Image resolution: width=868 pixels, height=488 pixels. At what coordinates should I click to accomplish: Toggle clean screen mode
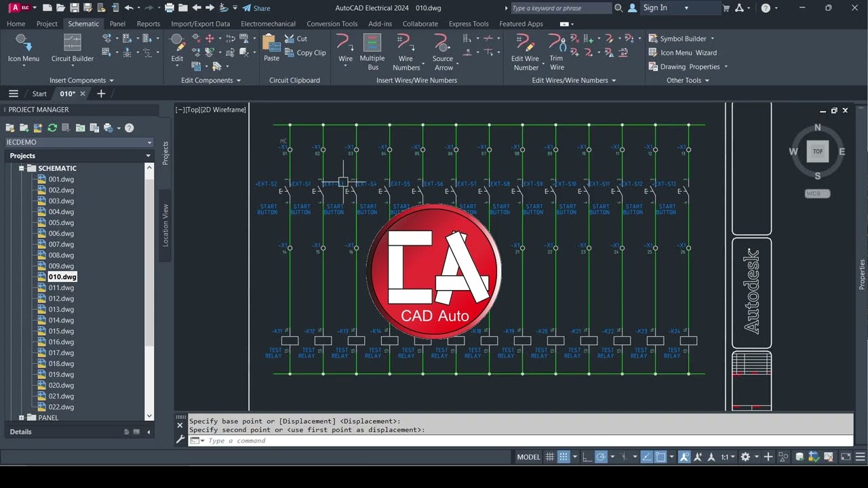pyautogui.click(x=844, y=457)
